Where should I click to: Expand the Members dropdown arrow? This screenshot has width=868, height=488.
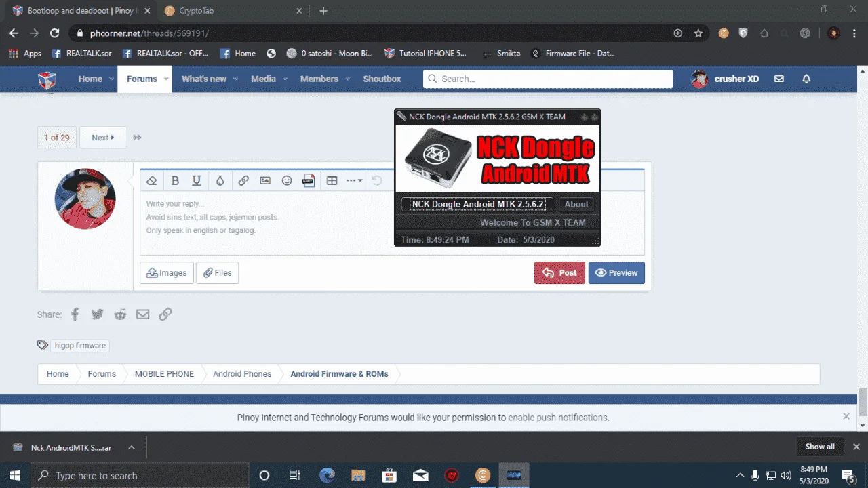point(347,79)
